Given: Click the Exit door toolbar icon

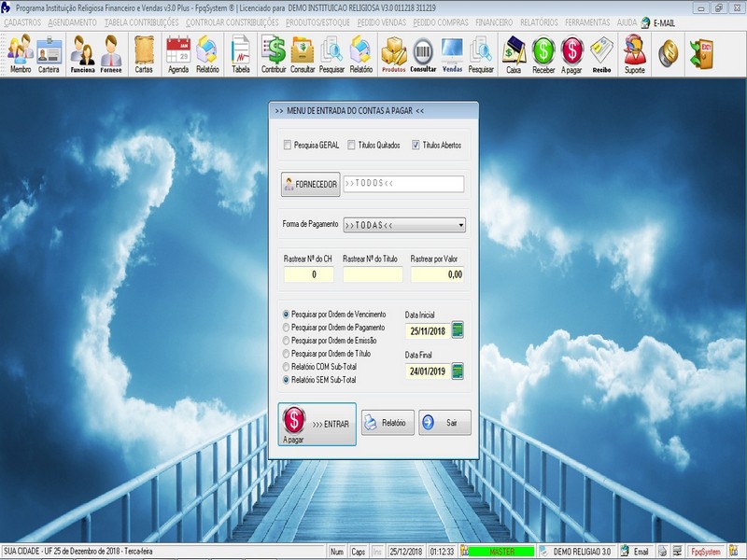Looking at the screenshot, I should click(701, 53).
